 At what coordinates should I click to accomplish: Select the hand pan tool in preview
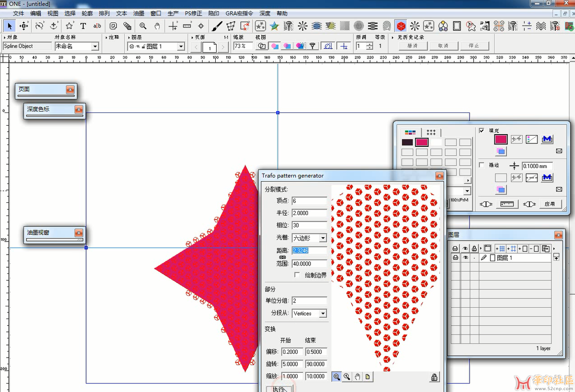pos(357,376)
